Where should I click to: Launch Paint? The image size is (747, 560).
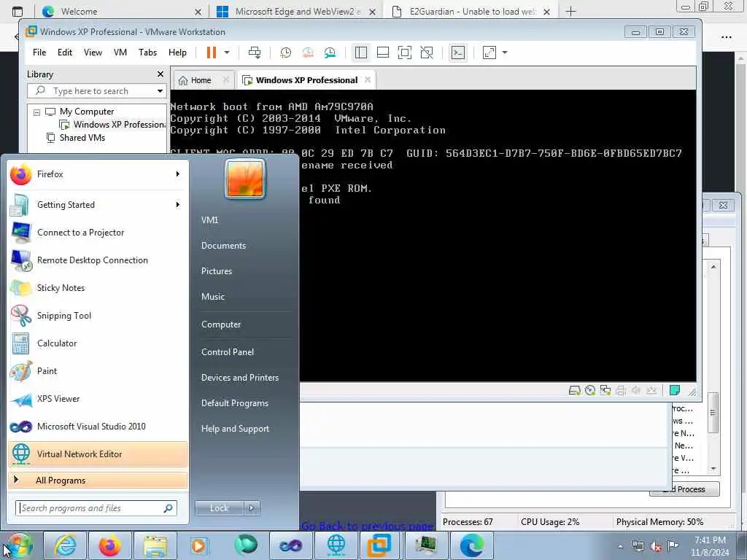point(98,370)
